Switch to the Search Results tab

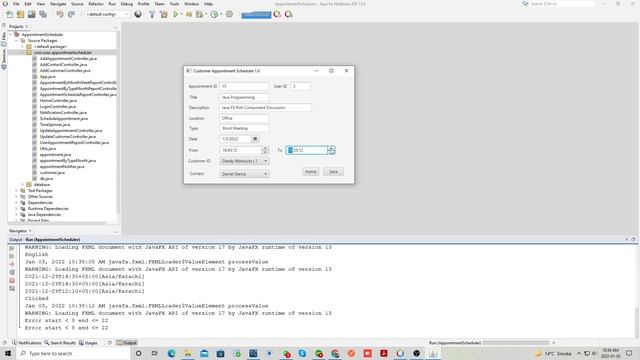tap(60, 343)
